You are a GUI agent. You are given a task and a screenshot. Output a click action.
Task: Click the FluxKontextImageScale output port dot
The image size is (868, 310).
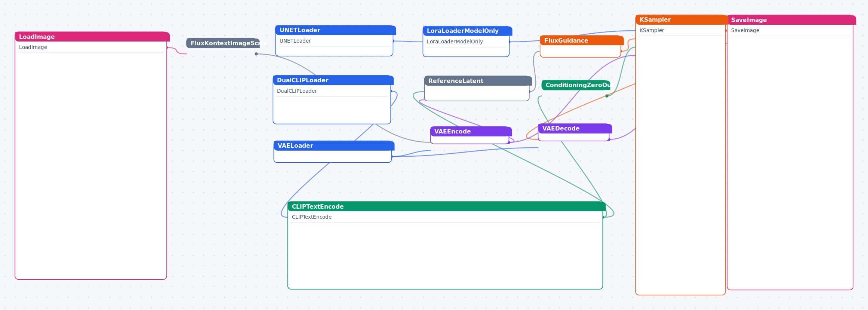point(256,54)
